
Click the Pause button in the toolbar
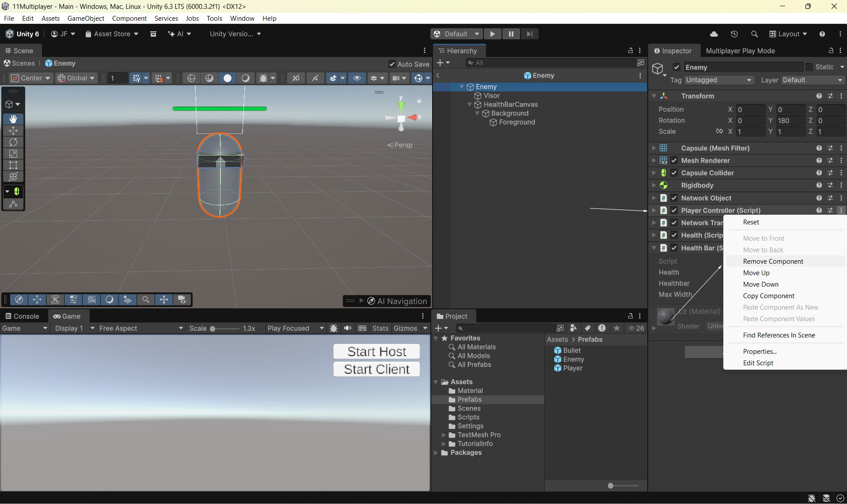tap(511, 34)
